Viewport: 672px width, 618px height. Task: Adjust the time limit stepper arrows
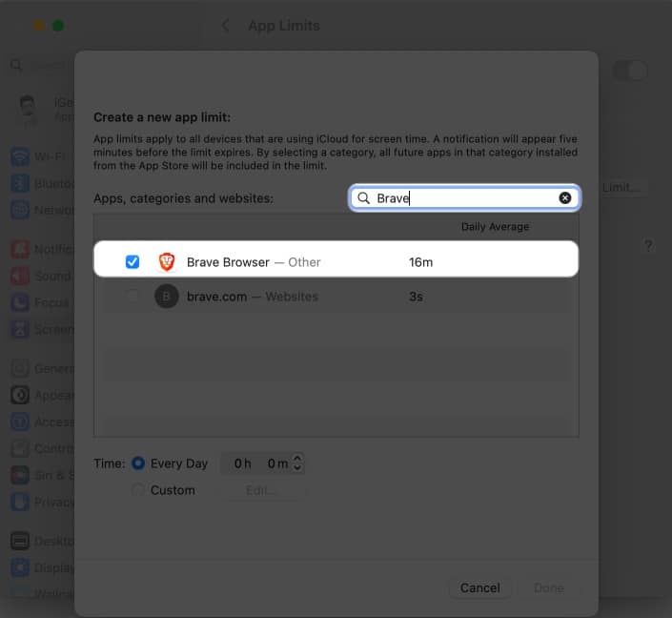click(x=297, y=463)
